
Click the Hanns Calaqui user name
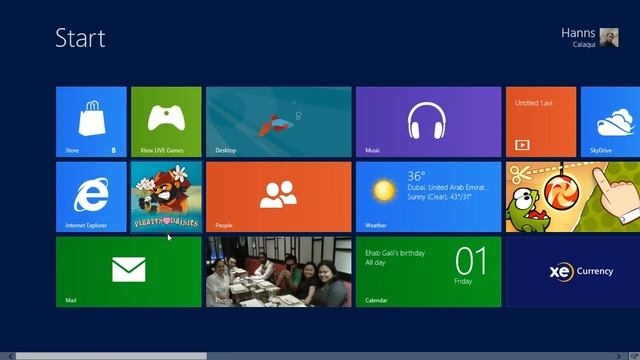578,38
